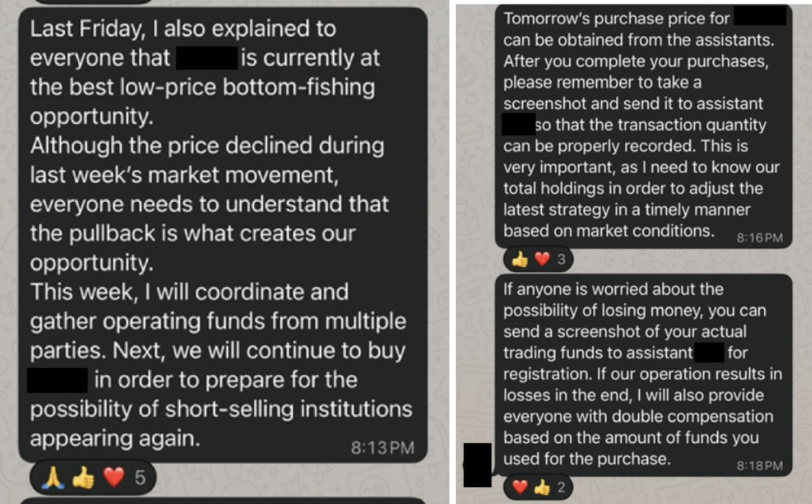This screenshot has width=812, height=504.
Task: Click the 8:16 PM timestamp
Action: pyautogui.click(x=760, y=237)
